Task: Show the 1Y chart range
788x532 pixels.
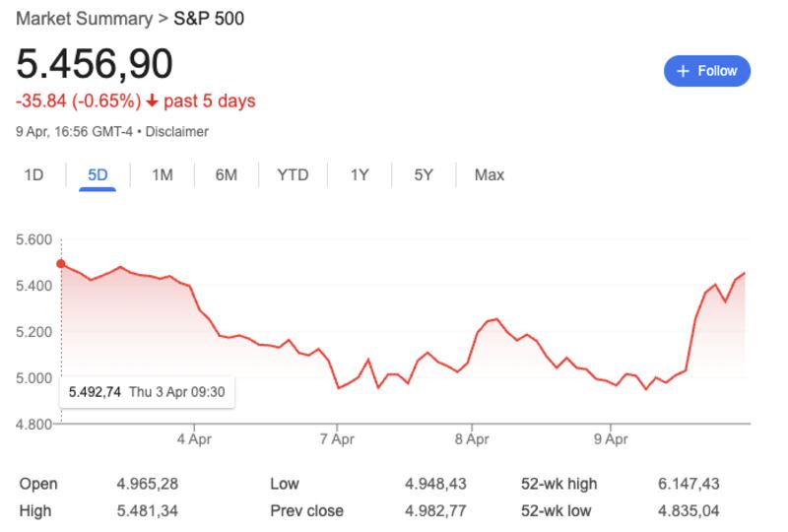Action: [360, 175]
